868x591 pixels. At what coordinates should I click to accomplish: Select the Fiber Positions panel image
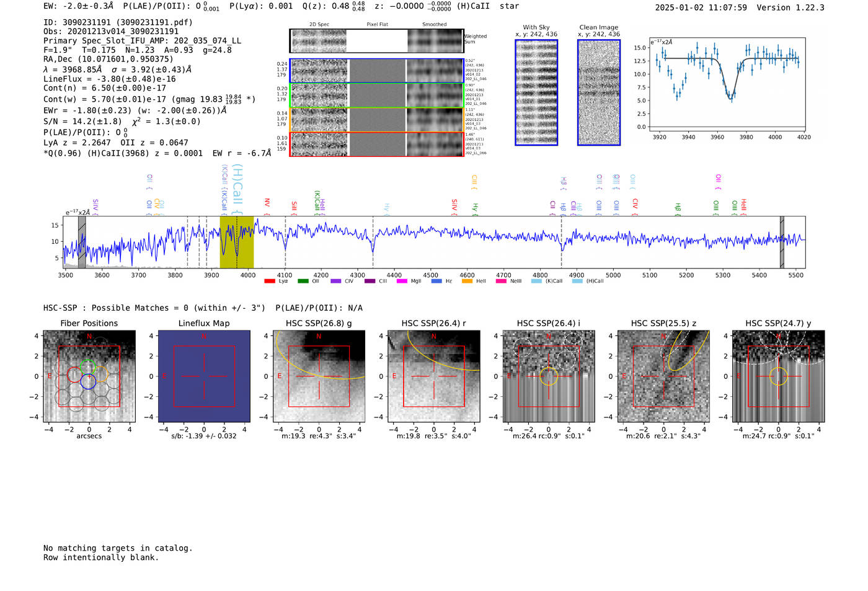pos(89,376)
